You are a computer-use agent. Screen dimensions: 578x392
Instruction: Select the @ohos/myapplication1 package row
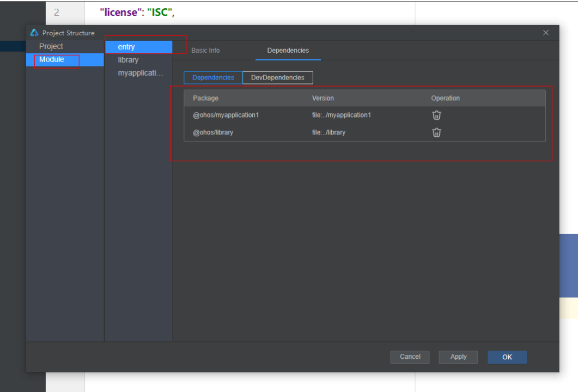[226, 115]
